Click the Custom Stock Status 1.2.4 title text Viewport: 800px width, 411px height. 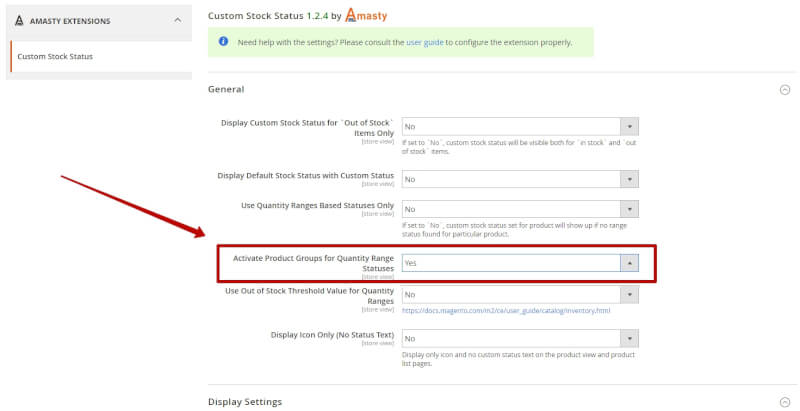(268, 16)
